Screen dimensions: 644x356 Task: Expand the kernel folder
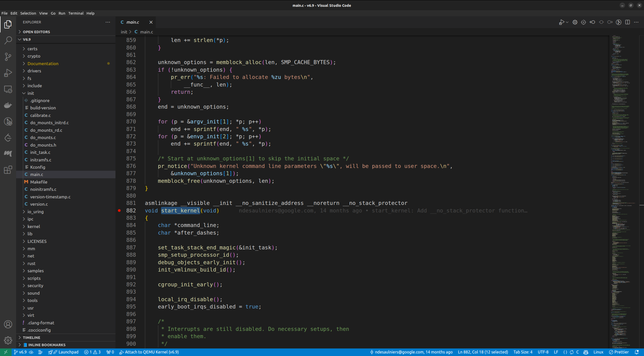34,226
